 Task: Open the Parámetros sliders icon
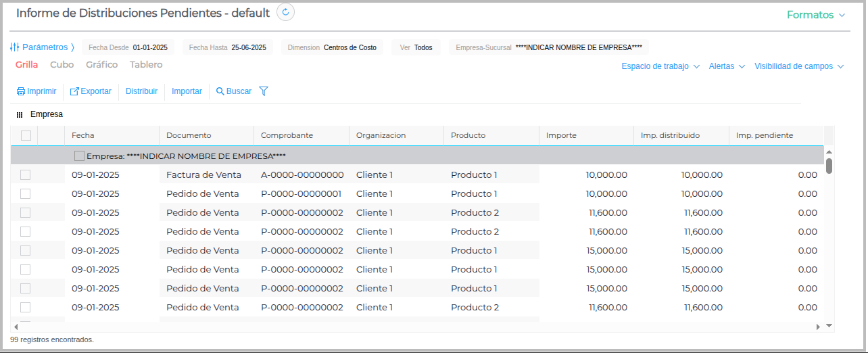pos(14,47)
